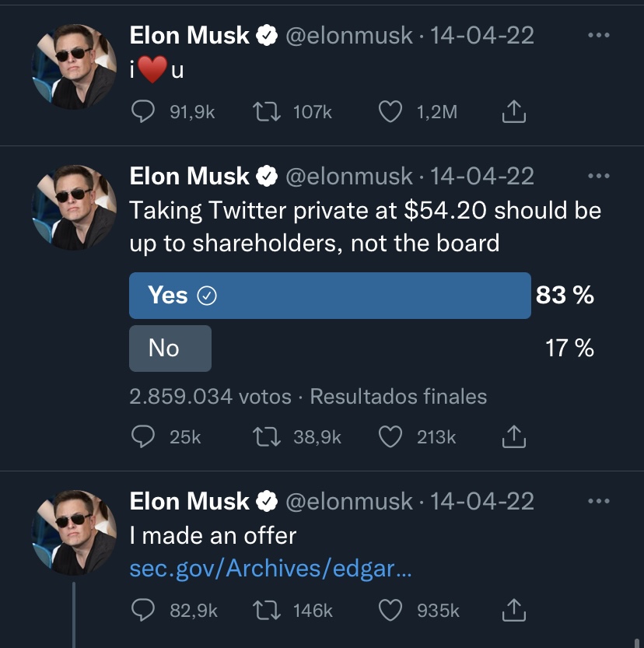Open @elonmusk handle on the poll tweet
644x648 pixels.
349,177
